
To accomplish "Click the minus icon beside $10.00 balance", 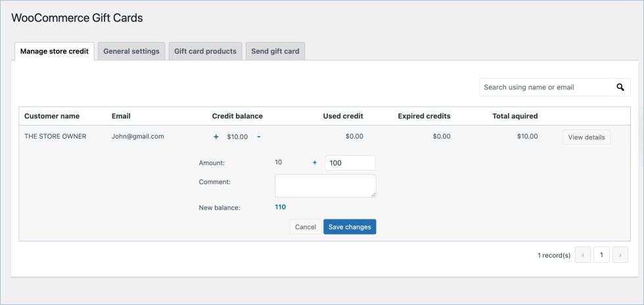I will [x=259, y=137].
